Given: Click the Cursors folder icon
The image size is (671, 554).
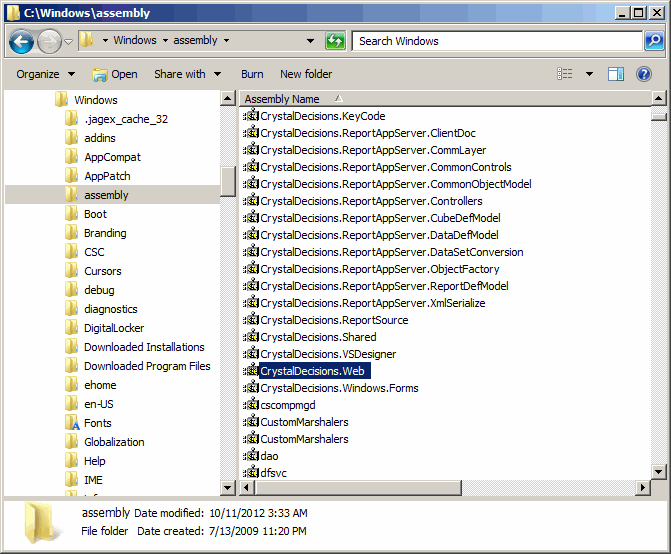Looking at the screenshot, I should point(71,270).
